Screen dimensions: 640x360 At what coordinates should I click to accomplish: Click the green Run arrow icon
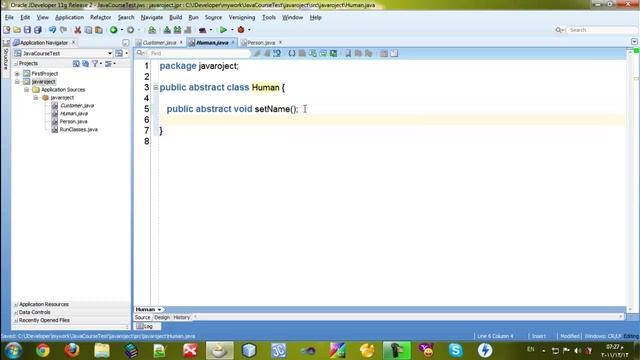tap(223, 30)
